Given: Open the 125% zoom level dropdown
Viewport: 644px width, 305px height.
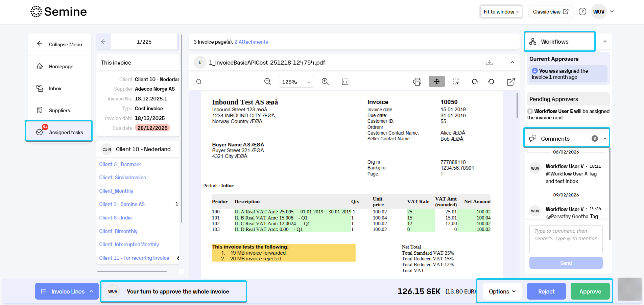Looking at the screenshot, I should click(296, 82).
